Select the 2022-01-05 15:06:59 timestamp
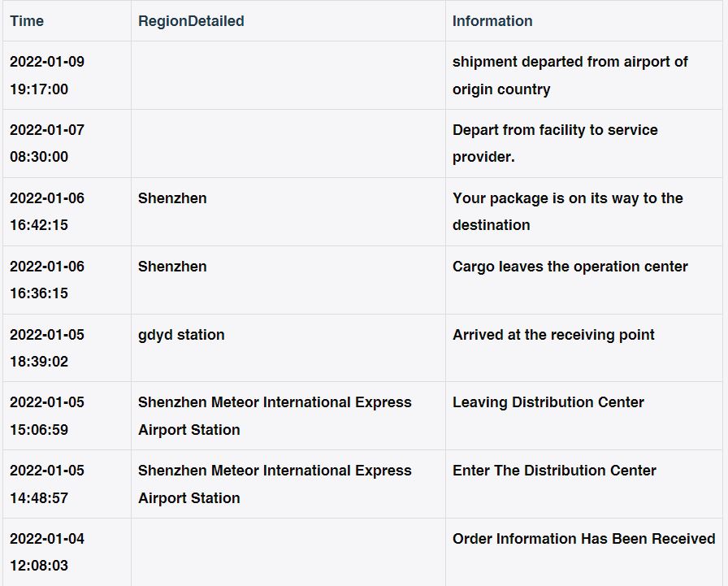The image size is (728, 586). (47, 415)
